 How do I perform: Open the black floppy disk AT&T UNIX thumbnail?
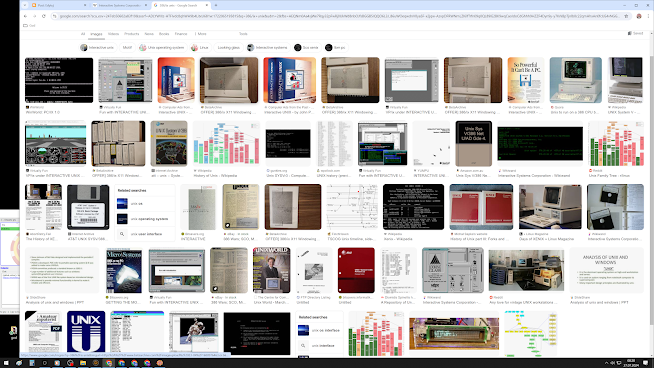coord(88,207)
